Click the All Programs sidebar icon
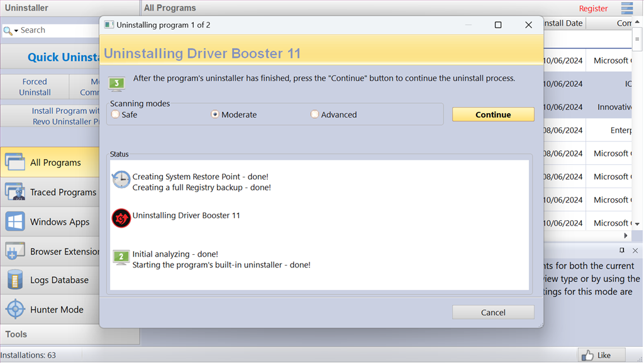Image resolution: width=644 pixels, height=363 pixels. coord(14,162)
